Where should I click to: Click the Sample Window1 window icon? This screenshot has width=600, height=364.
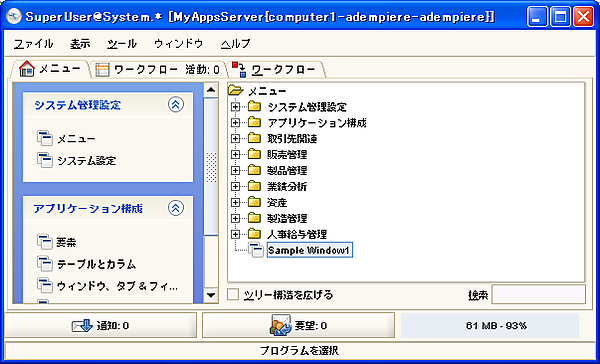click(x=256, y=250)
